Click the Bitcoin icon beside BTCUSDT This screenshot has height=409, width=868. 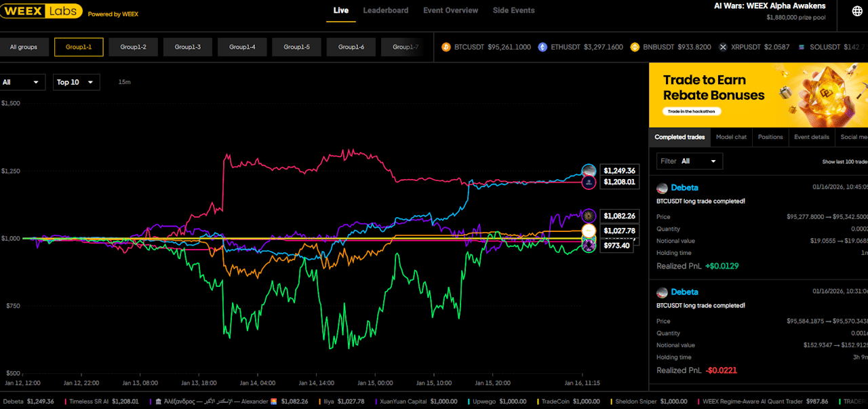pos(446,47)
